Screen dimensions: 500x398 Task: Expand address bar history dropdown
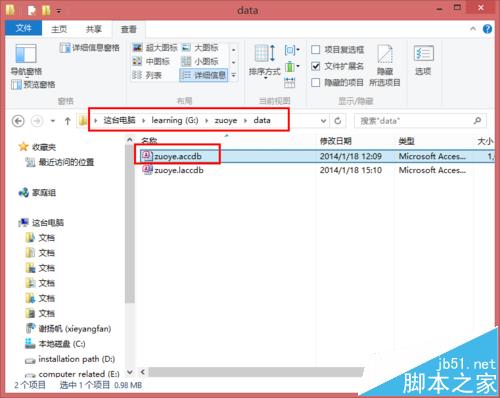(x=323, y=121)
